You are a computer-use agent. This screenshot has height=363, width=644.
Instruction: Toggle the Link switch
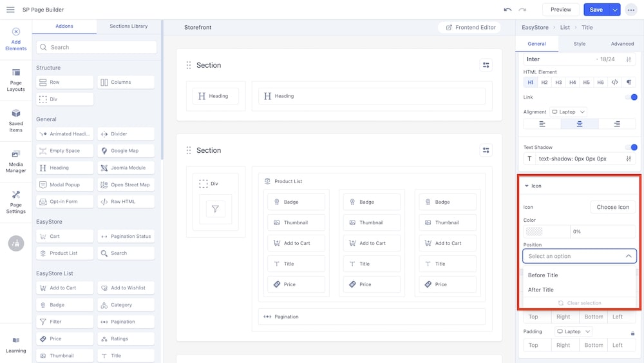(x=631, y=97)
